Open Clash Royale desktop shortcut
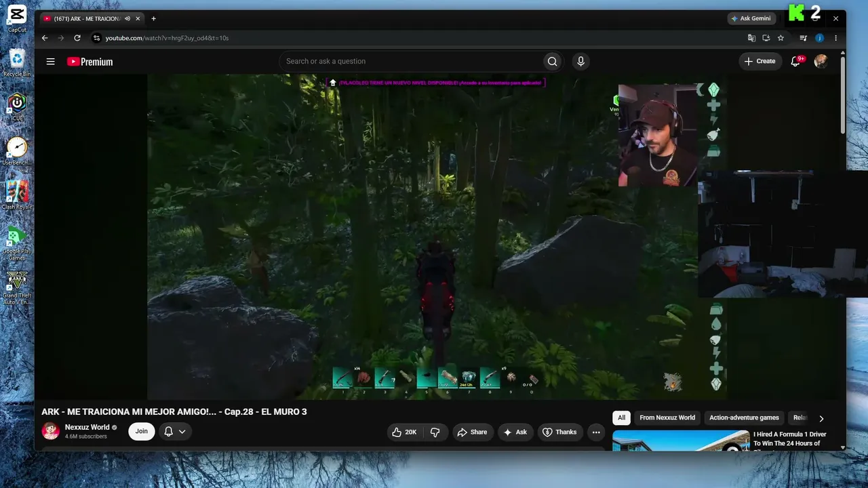The image size is (868, 488). coord(17,195)
